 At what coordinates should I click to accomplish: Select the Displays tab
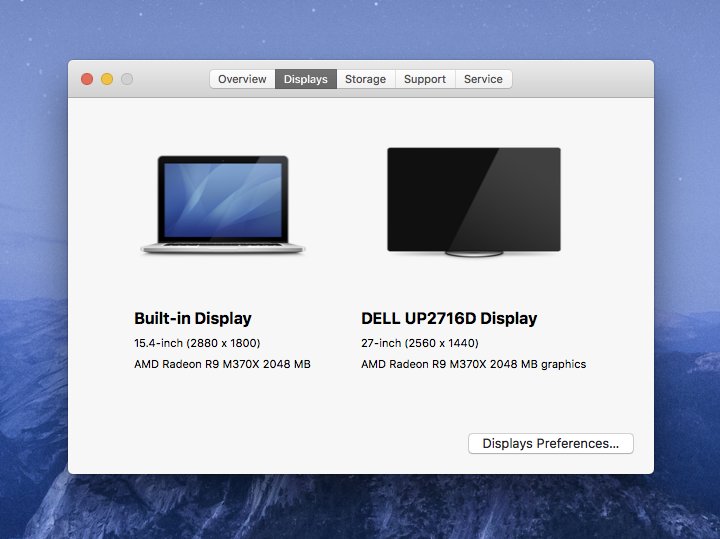pos(306,79)
